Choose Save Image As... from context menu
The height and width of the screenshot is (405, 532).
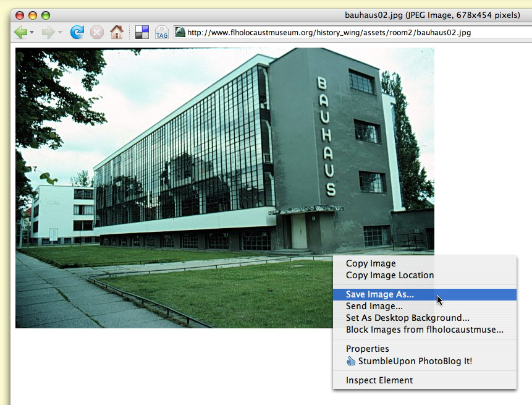click(x=380, y=295)
